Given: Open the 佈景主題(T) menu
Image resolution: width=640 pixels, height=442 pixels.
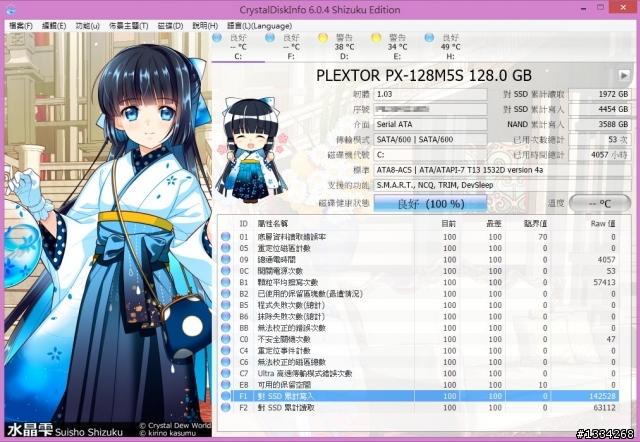Looking at the screenshot, I should point(129,26).
